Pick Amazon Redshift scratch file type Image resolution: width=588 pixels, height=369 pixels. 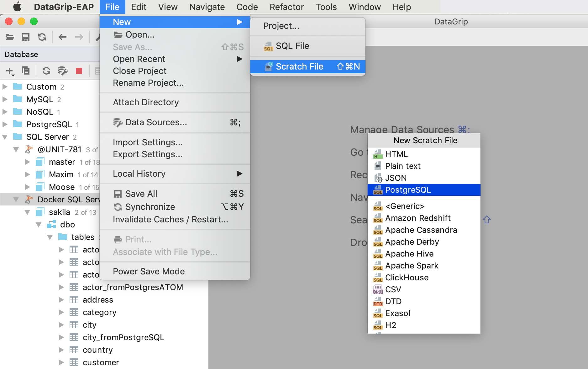(424, 218)
